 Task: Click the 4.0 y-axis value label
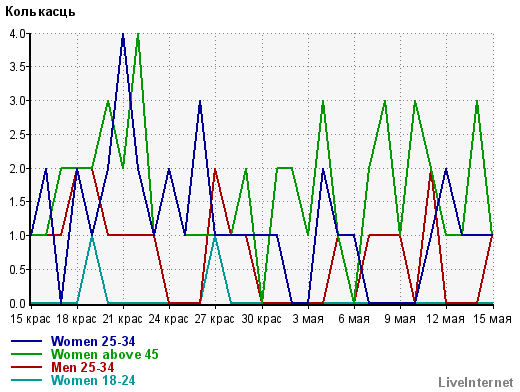[x=17, y=34]
